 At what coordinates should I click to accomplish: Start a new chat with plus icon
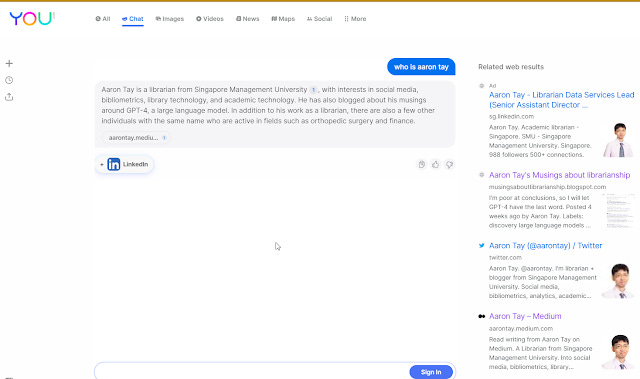click(9, 63)
